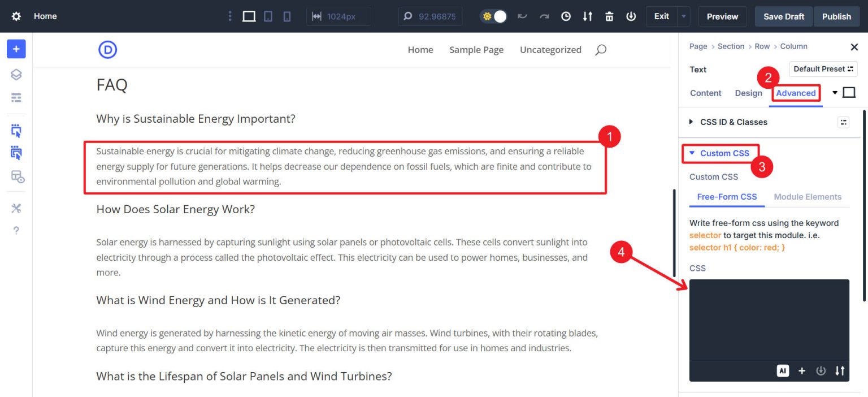
Task: Open builder settings with the wrench icon
Action: tap(16, 208)
